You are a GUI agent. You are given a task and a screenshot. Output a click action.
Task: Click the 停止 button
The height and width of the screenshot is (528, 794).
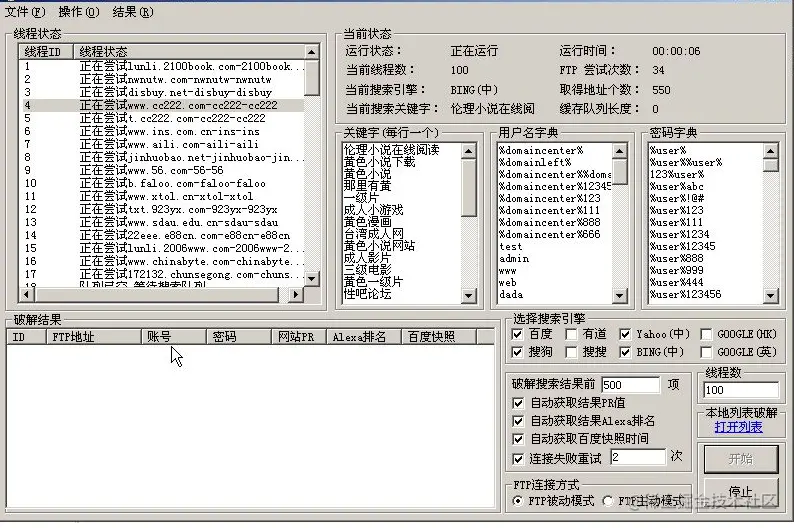click(741, 491)
